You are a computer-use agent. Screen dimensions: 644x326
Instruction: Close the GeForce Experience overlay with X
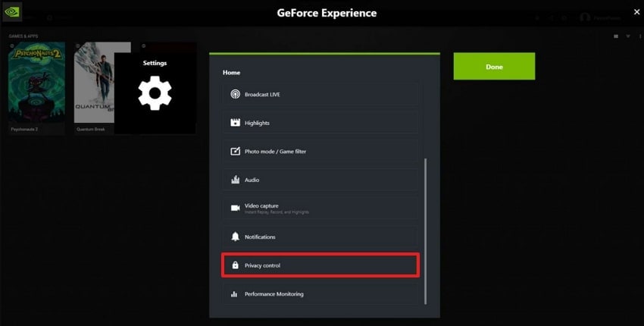coord(636,12)
